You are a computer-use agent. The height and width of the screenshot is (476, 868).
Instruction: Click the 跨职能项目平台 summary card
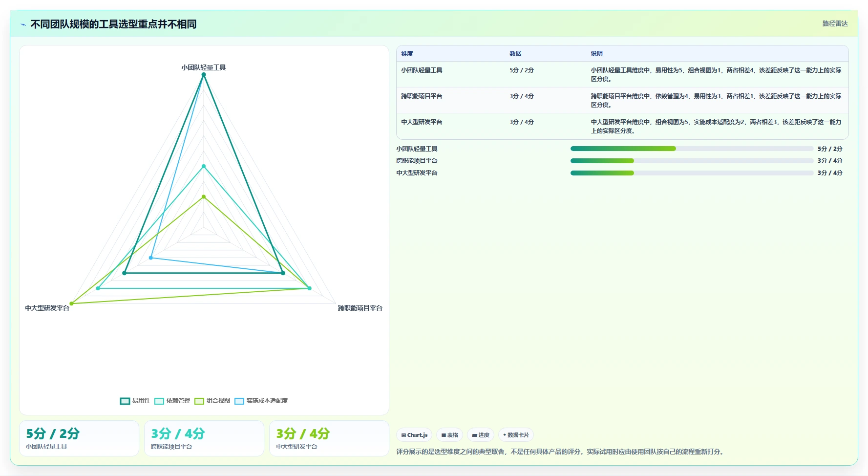pyautogui.click(x=204, y=438)
